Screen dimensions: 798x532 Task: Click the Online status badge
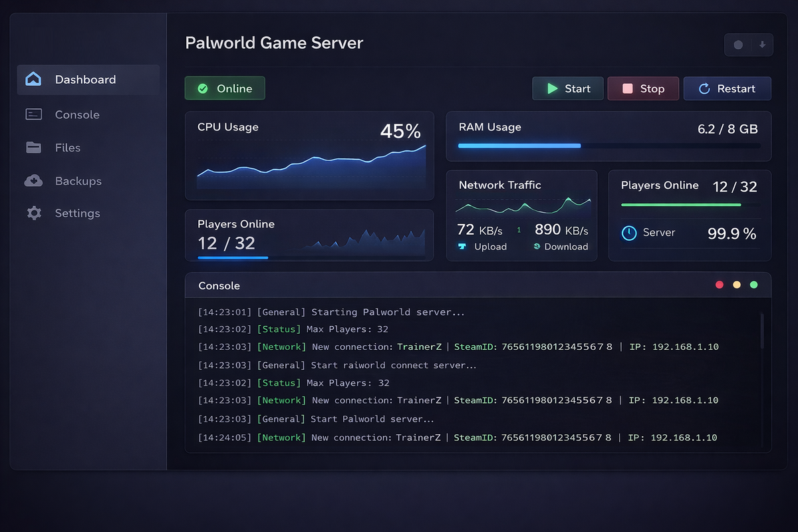224,87
